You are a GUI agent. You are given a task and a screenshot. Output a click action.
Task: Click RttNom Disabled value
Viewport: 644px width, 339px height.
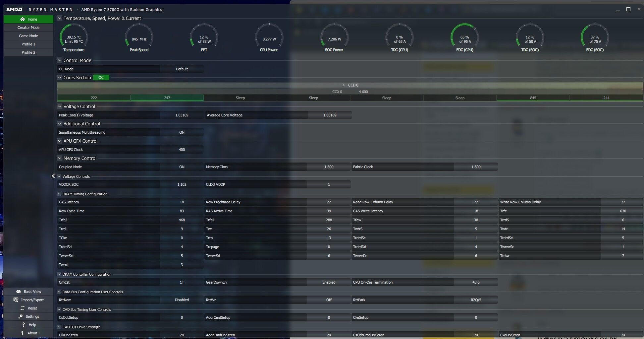tap(182, 300)
